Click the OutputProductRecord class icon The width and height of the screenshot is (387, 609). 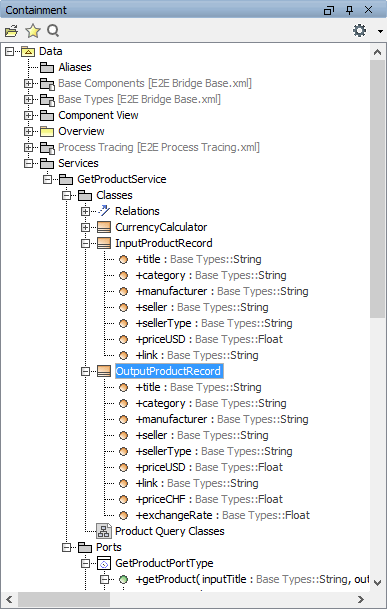pos(104,371)
